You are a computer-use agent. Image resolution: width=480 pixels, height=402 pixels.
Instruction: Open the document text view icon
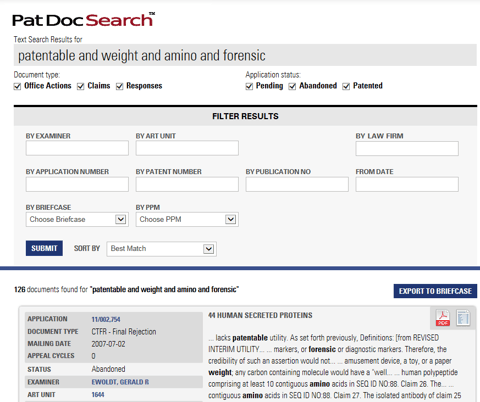tap(463, 318)
